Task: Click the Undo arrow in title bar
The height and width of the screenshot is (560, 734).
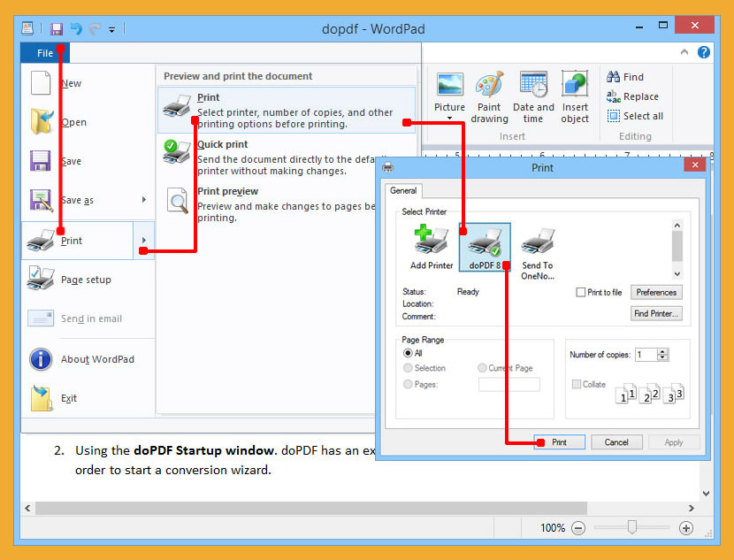Action: (76, 29)
